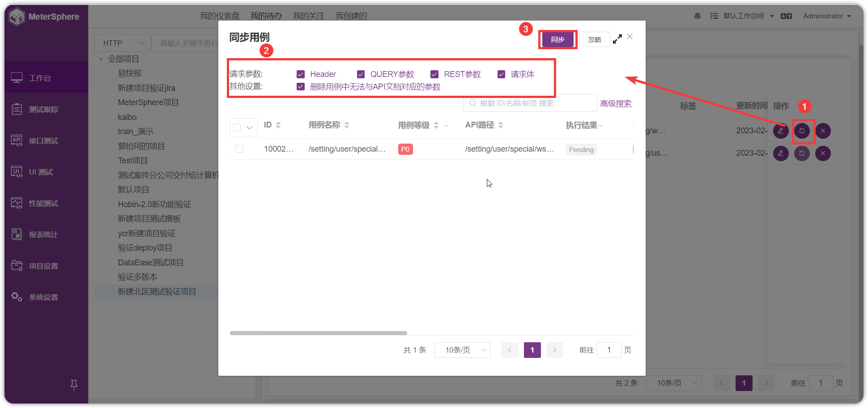Close the 同步用例 dialog
The width and height of the screenshot is (868, 408).
630,37
